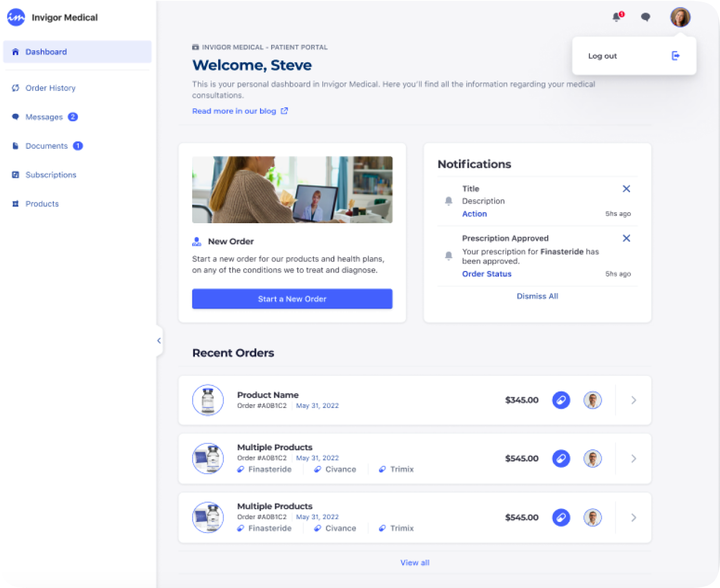Open Read more in our blog link
The image size is (720, 588).
234,111
